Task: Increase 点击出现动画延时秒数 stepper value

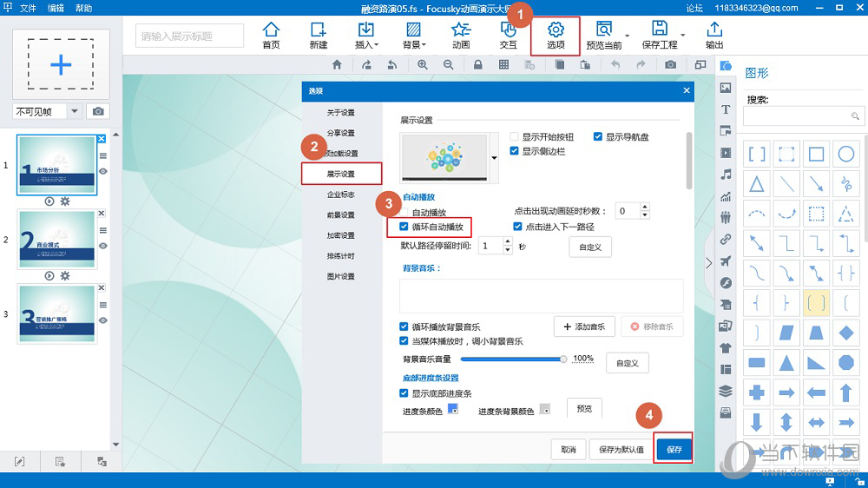Action: 644,207
